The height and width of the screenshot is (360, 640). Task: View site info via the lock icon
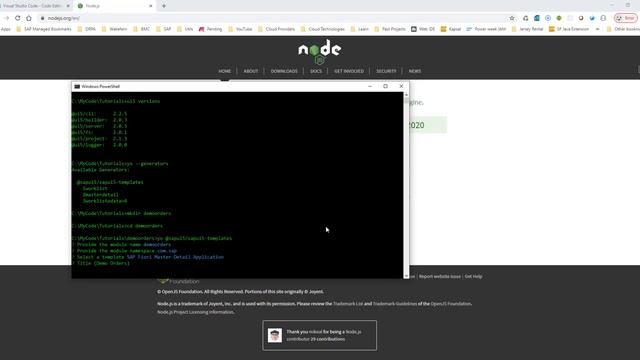42,18
